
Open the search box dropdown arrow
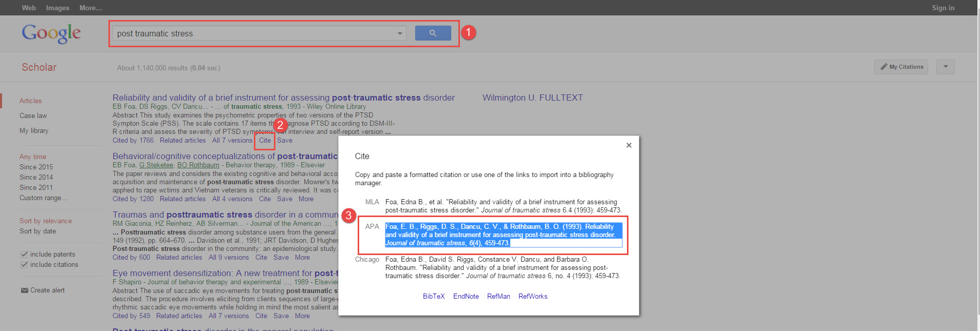pos(400,33)
